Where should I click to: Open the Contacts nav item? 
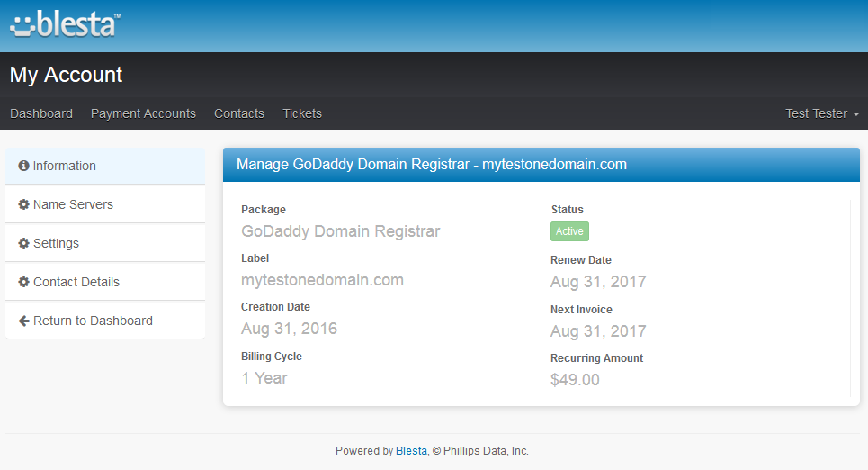tap(239, 113)
